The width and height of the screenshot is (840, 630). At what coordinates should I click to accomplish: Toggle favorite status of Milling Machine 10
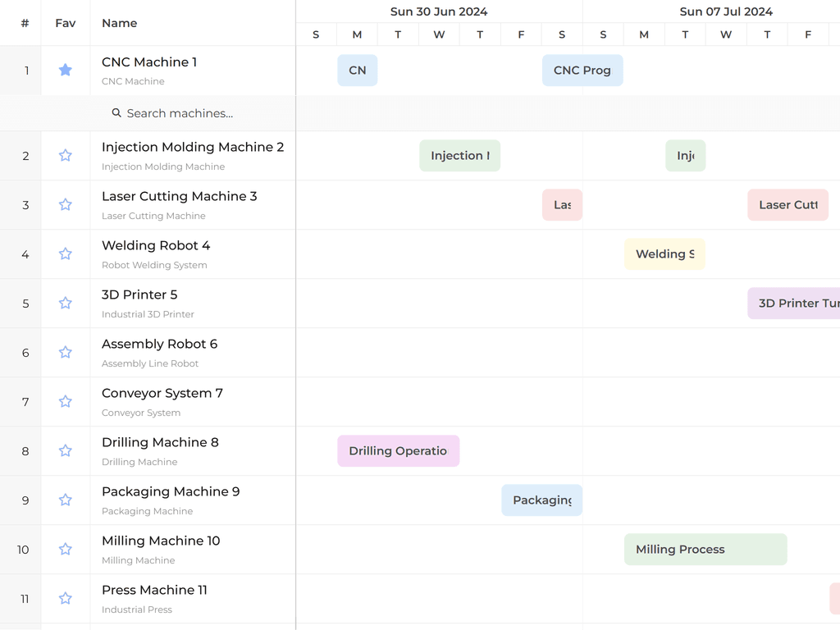65,549
